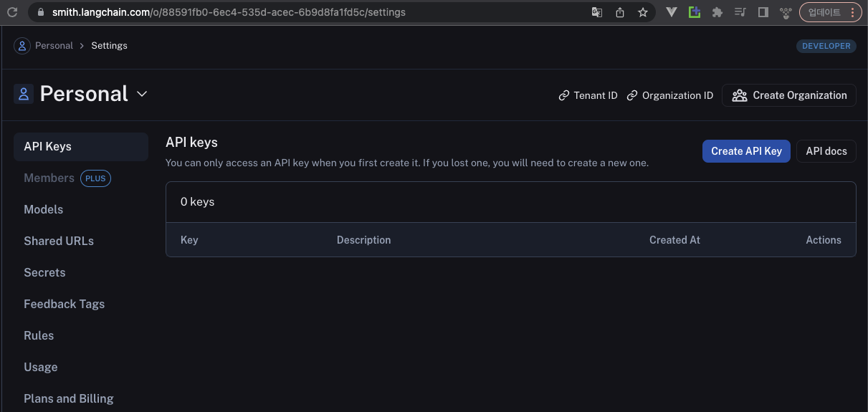The height and width of the screenshot is (412, 868).
Task: Click the 'API keys' section heading
Action: click(x=191, y=143)
